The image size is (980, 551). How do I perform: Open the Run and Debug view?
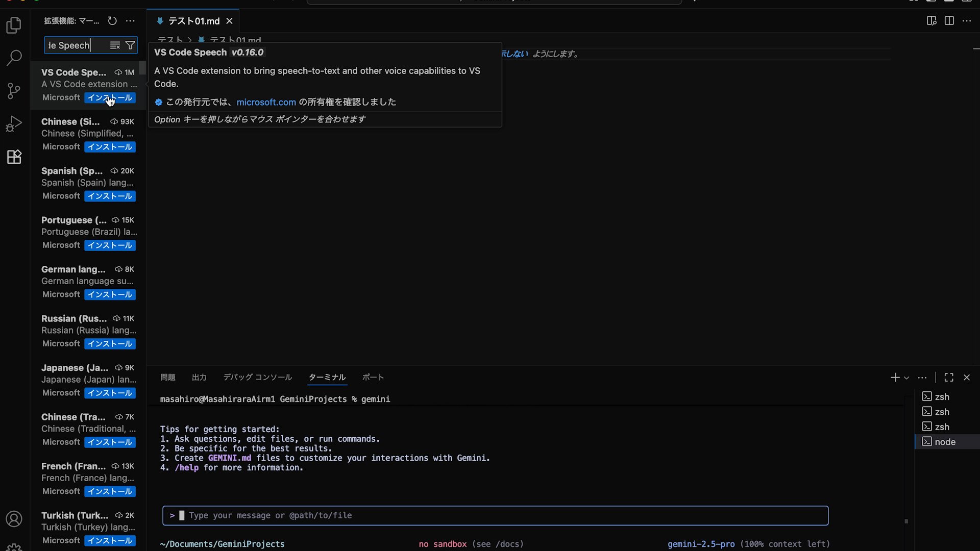(14, 123)
